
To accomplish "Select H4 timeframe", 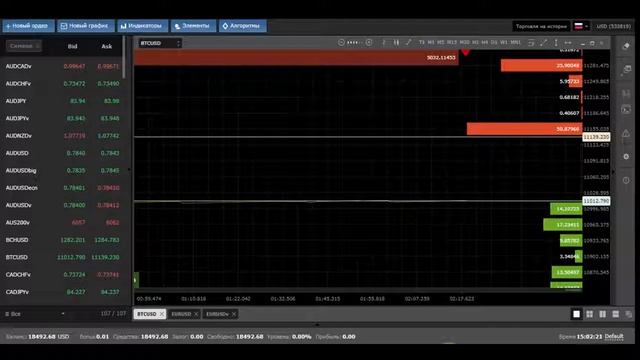I will 484,42.
